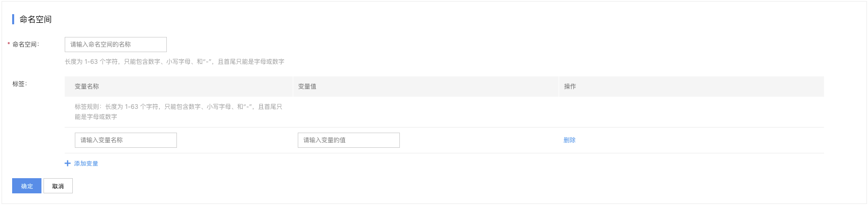The image size is (868, 205).
Task: Select the 变量名称 column header
Action: click(87, 87)
